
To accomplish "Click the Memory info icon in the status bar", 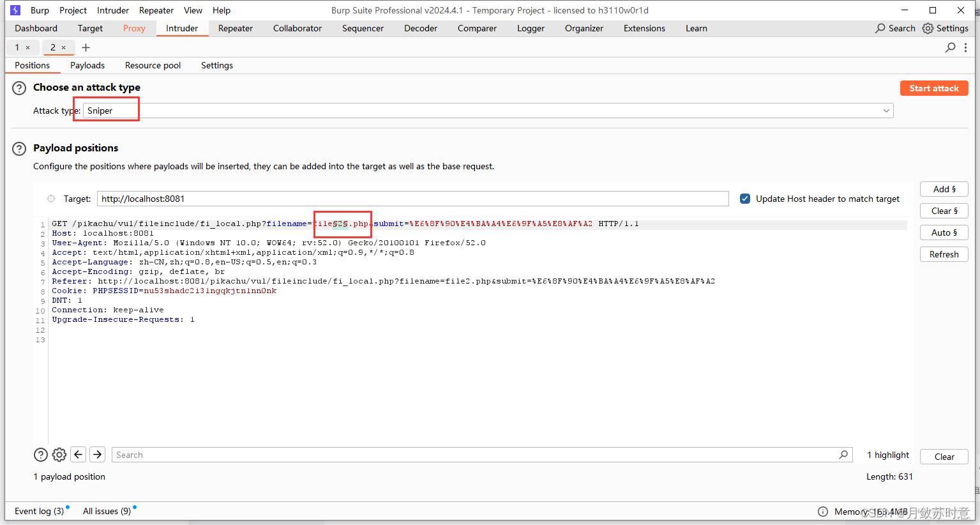I will 823,512.
